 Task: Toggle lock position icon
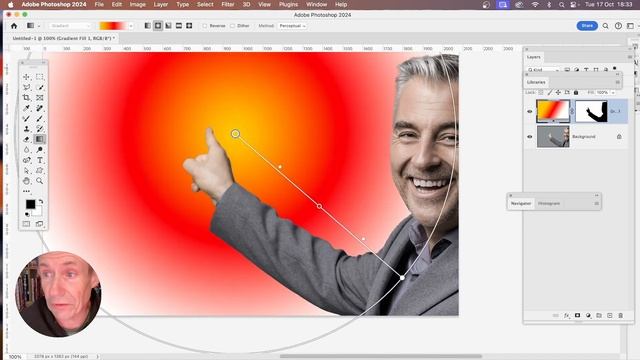[x=558, y=93]
